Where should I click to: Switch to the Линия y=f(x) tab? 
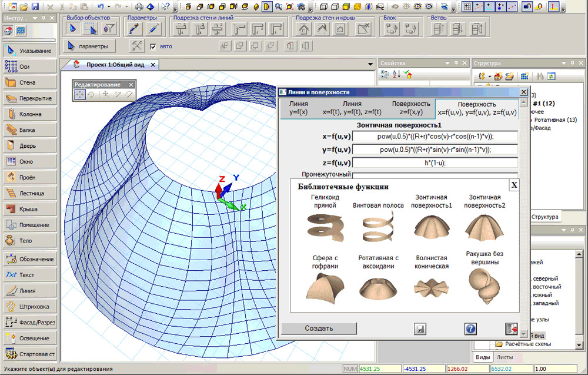pos(298,108)
